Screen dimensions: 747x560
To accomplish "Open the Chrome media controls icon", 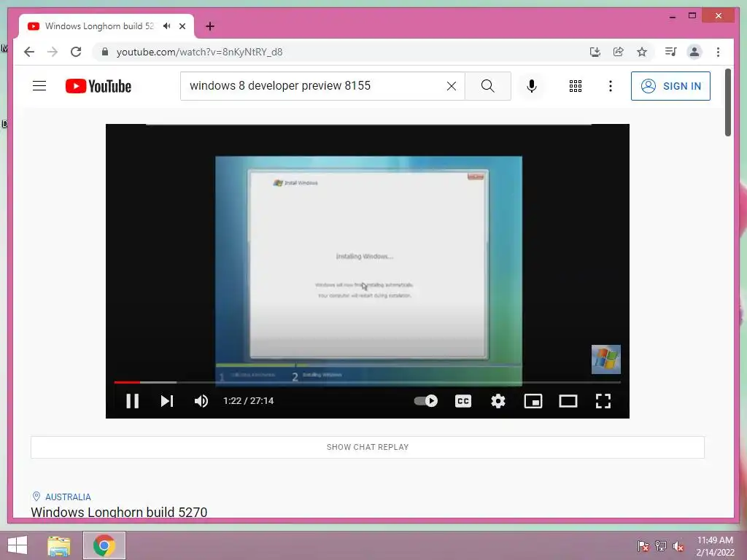I will 671,52.
